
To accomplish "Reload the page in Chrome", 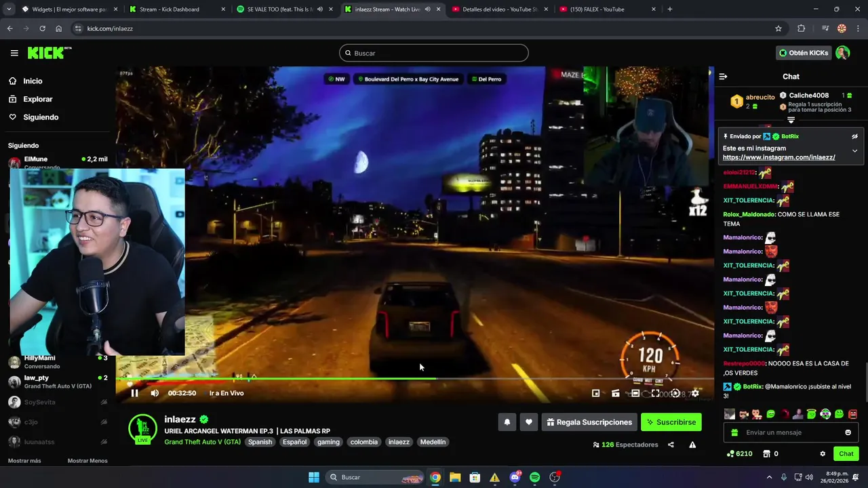I will click(x=42, y=28).
